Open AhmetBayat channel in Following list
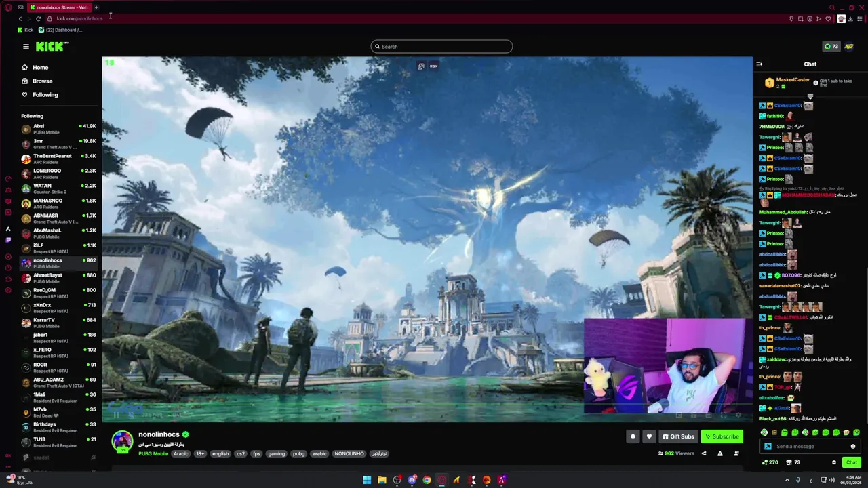 point(58,278)
